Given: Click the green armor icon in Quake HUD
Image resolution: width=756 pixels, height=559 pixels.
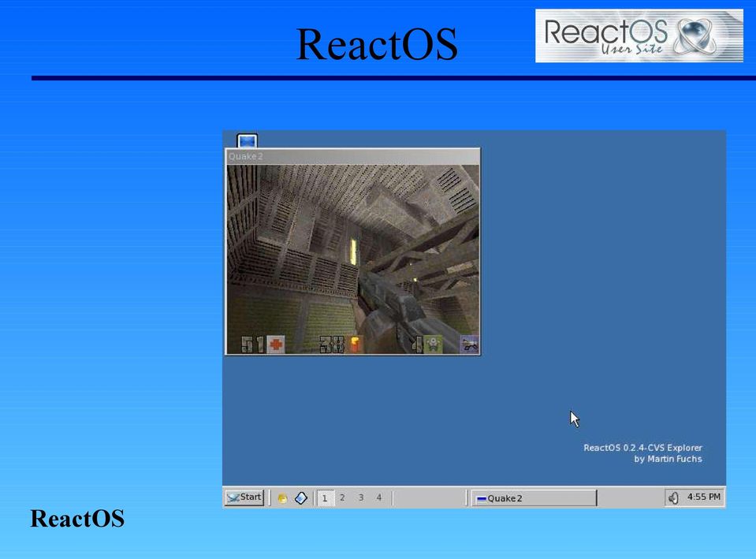Looking at the screenshot, I should pyautogui.click(x=434, y=345).
